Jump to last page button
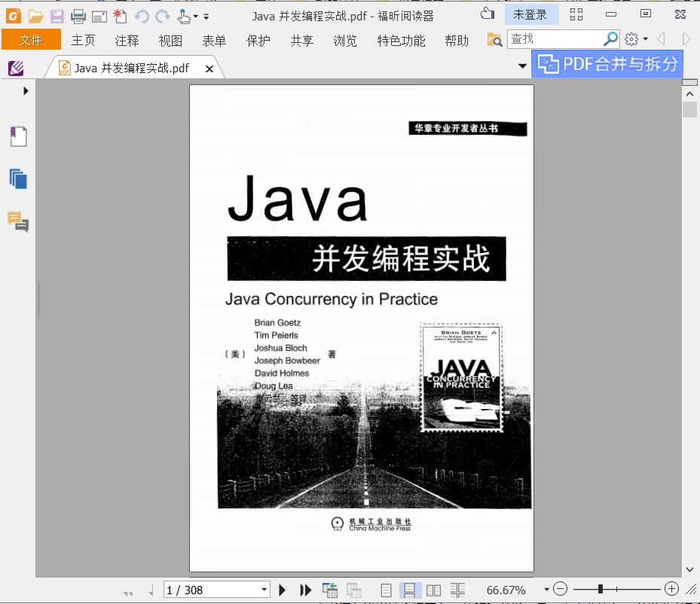This screenshot has width=700, height=604. [x=305, y=590]
